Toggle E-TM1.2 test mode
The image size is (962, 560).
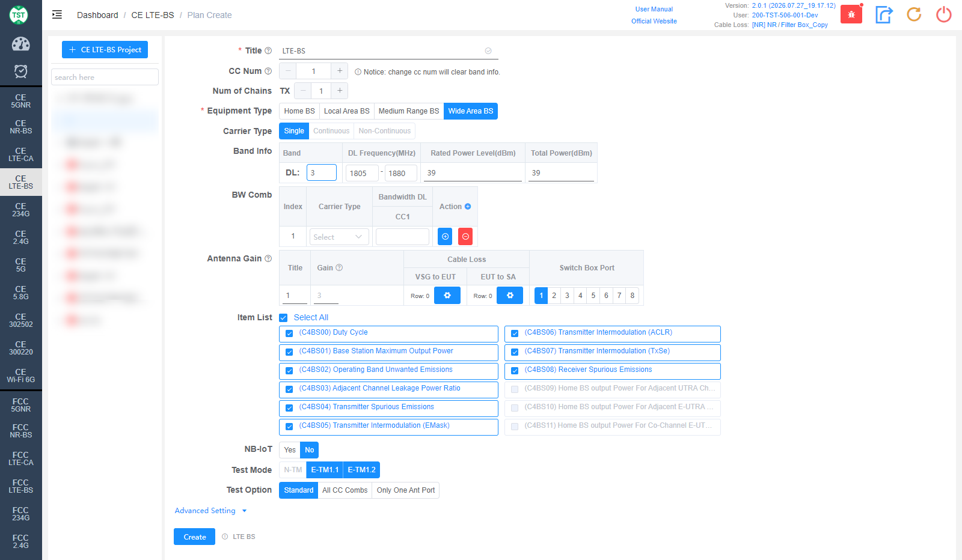(x=361, y=470)
